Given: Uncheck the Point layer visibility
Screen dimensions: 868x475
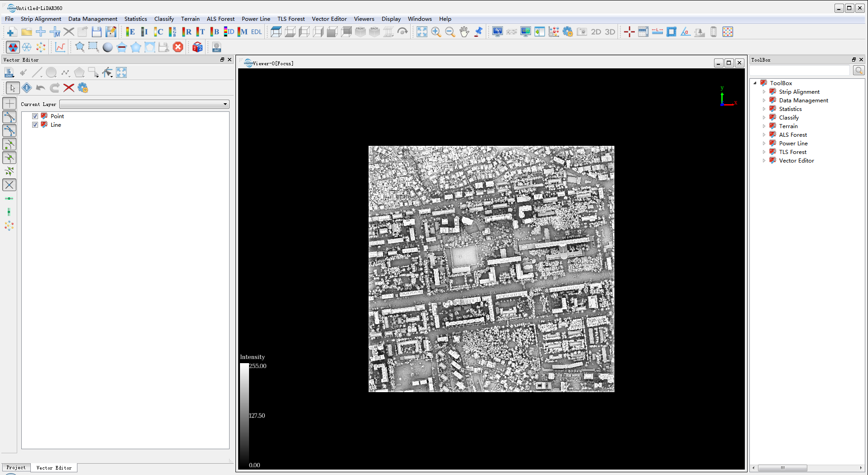Looking at the screenshot, I should (35, 116).
